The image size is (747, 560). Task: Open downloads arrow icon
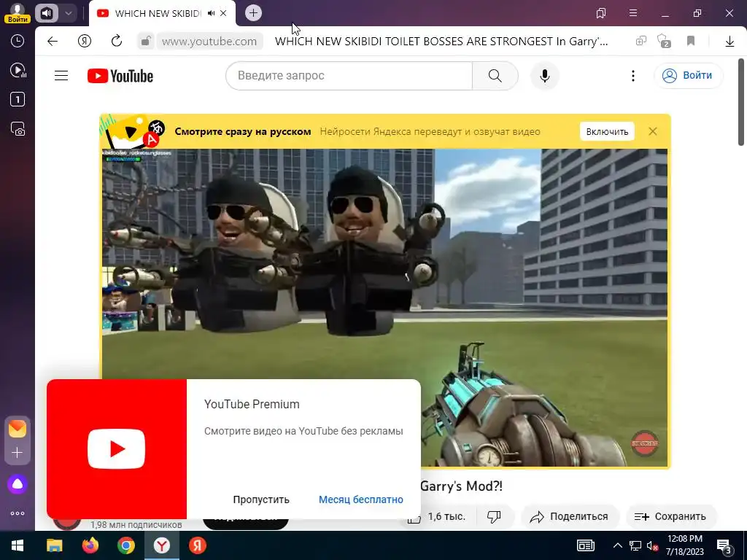[729, 42]
